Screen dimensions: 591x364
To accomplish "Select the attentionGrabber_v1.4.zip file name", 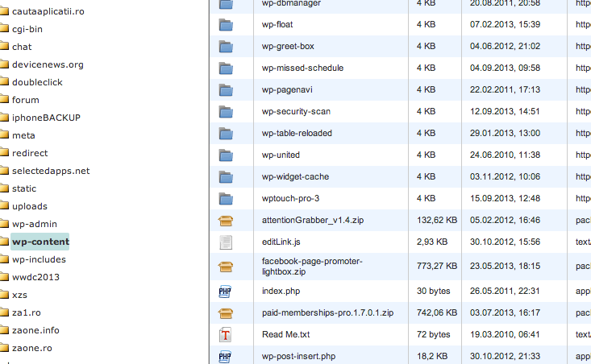I will [x=313, y=220].
